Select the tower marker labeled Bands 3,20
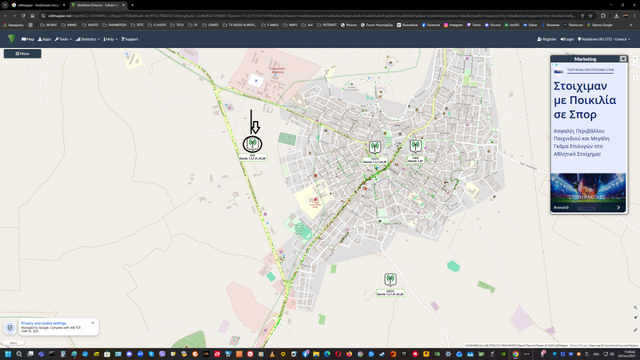This screenshot has width=640, height=360. [416, 146]
